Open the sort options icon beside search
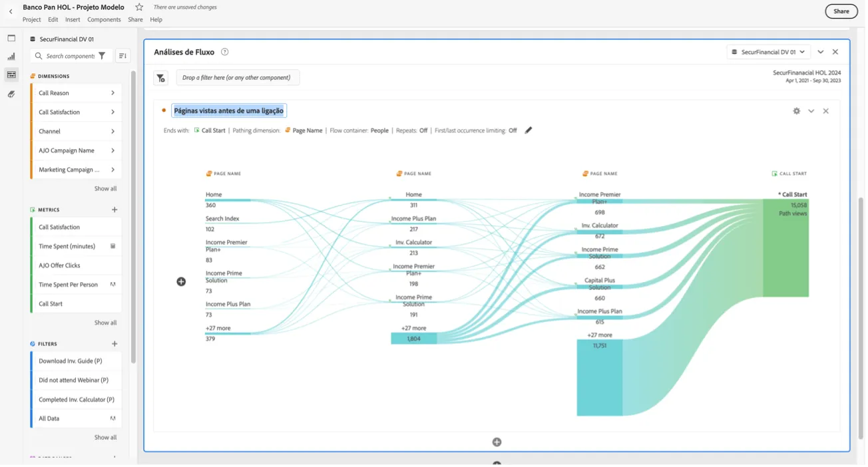This screenshot has height=467, width=868. (x=122, y=56)
